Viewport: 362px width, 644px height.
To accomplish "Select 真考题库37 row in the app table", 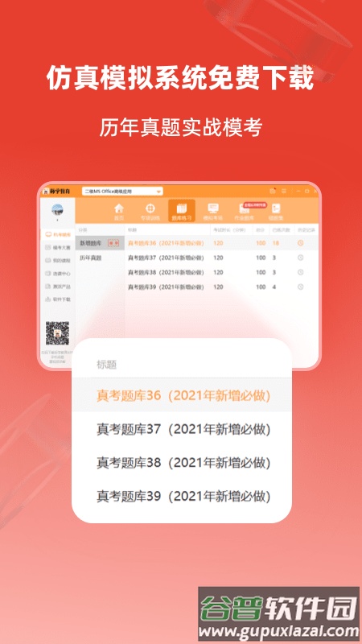I will 222,258.
